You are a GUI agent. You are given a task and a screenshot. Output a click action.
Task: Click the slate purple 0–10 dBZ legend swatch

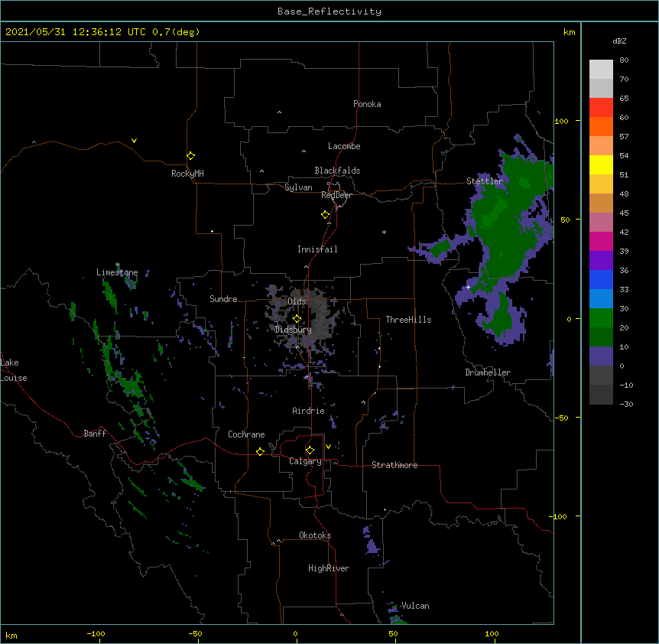[601, 356]
